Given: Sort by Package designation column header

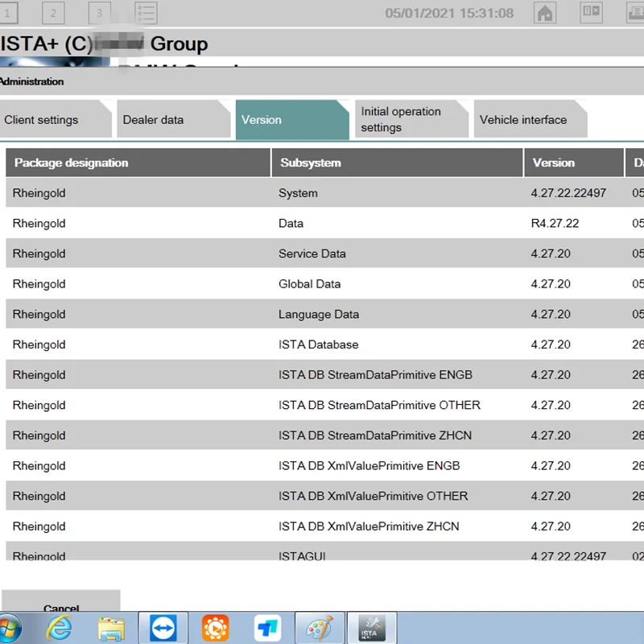Looking at the screenshot, I should click(x=138, y=163).
